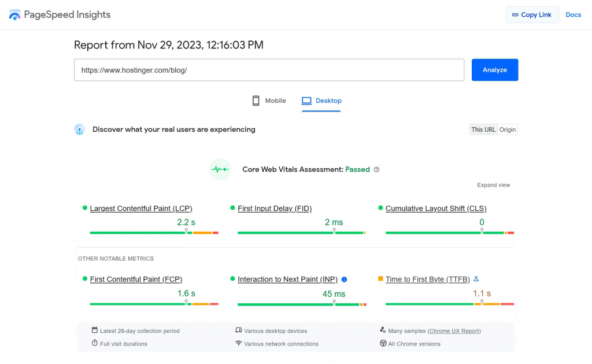This screenshot has width=592, height=364.
Task: Select the Core Web Vitals heartbeat icon
Action: click(x=220, y=169)
